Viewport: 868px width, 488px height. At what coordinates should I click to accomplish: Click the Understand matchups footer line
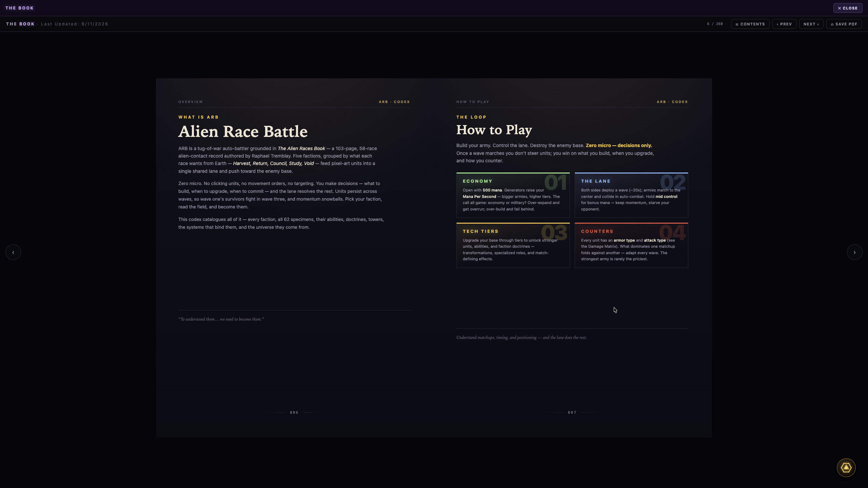521,338
